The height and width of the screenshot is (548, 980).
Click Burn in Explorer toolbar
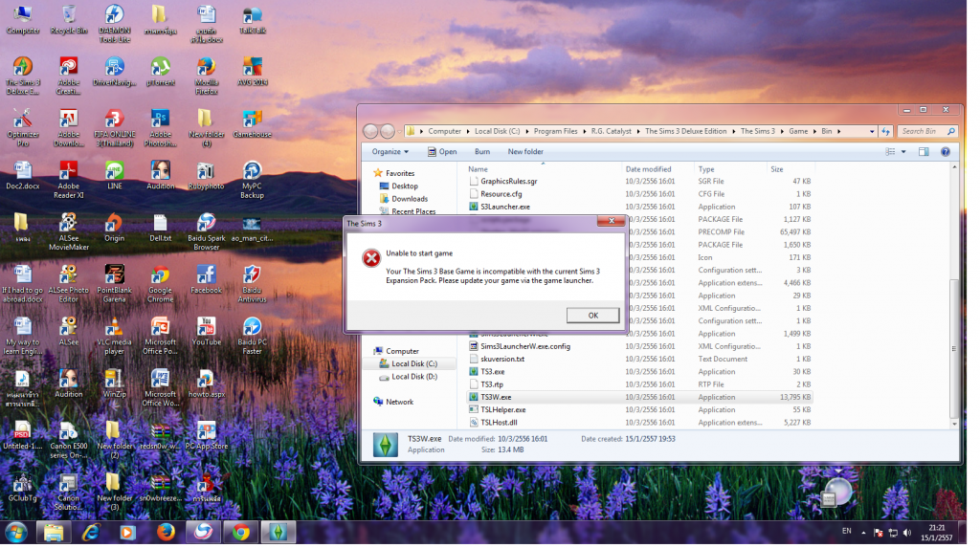point(482,152)
